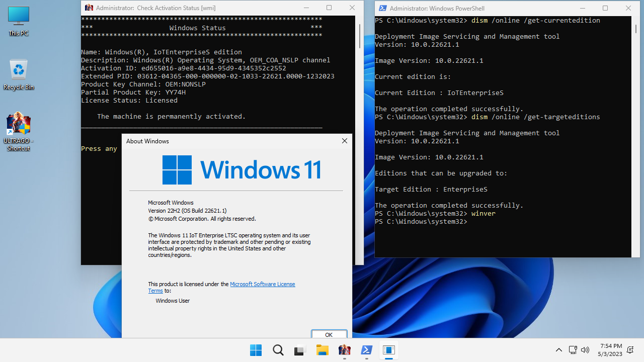Click 'Current Edition : IoTEnterpriseS' in PowerShell

click(439, 93)
